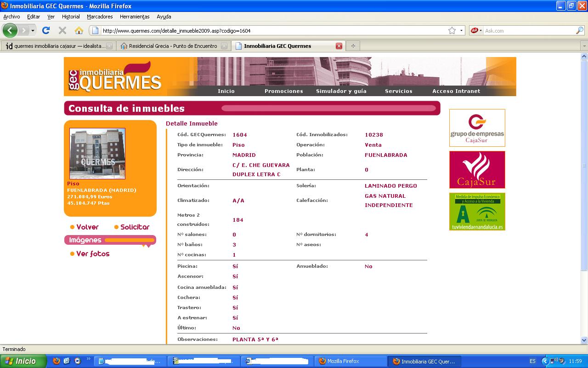Open the Windows Inicio start button
588x368 pixels.
pyautogui.click(x=23, y=361)
